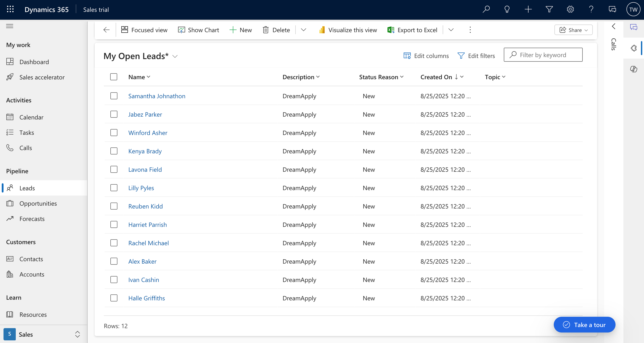The width and height of the screenshot is (644, 343).
Task: Click the quick create plus icon
Action: coord(528,9)
